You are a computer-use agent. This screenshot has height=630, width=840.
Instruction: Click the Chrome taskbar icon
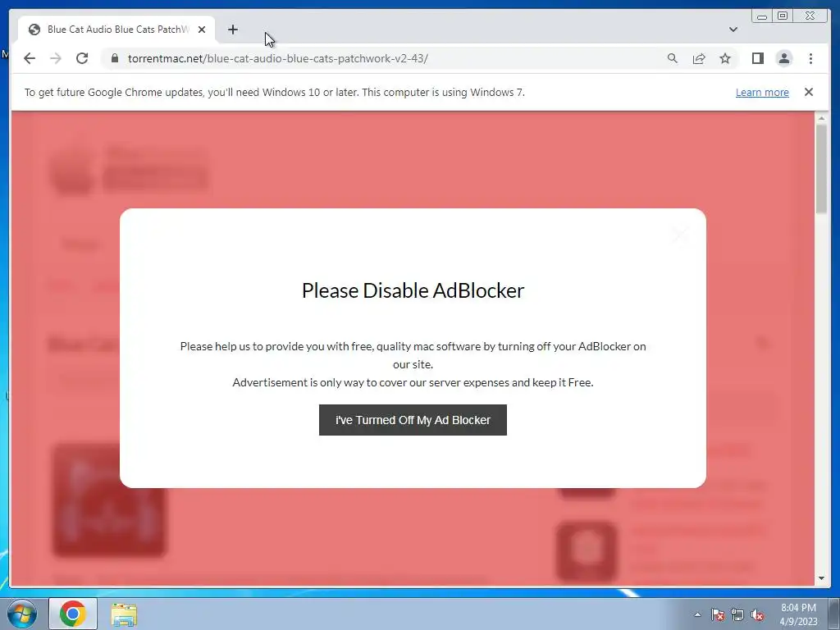tap(73, 614)
